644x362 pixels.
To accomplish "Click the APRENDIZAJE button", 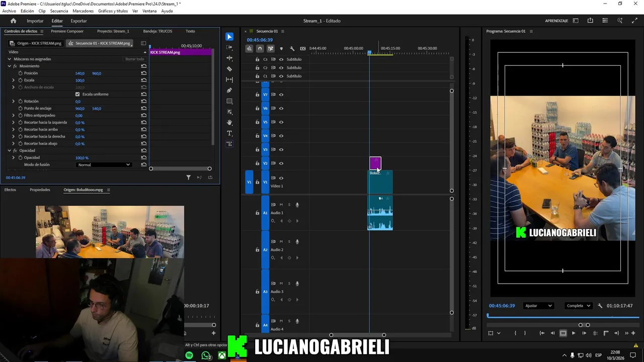I will (x=556, y=21).
